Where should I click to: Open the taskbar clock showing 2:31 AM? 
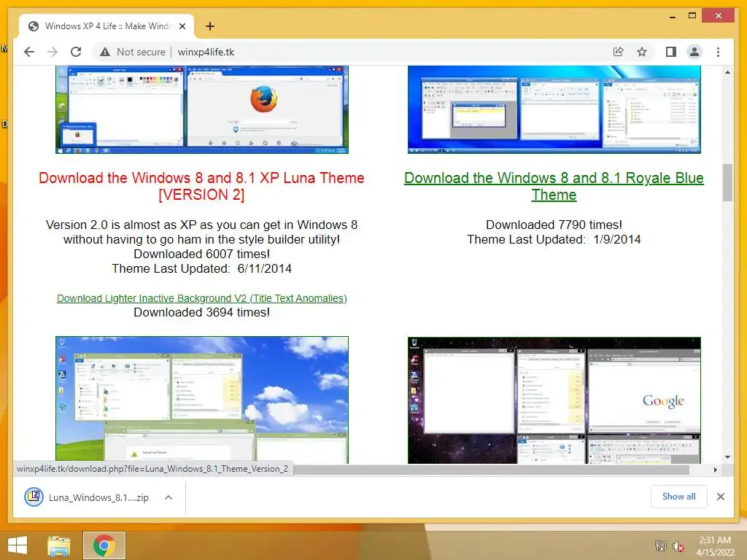(715, 546)
